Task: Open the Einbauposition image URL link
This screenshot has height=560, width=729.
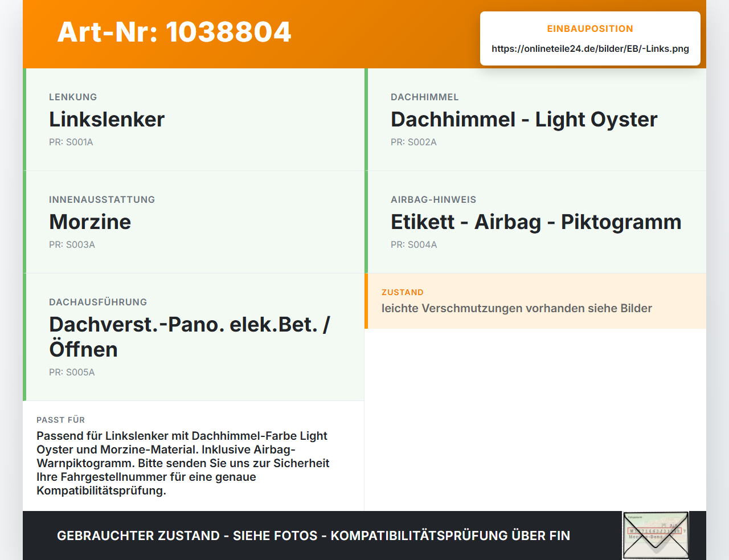Action: click(590, 48)
